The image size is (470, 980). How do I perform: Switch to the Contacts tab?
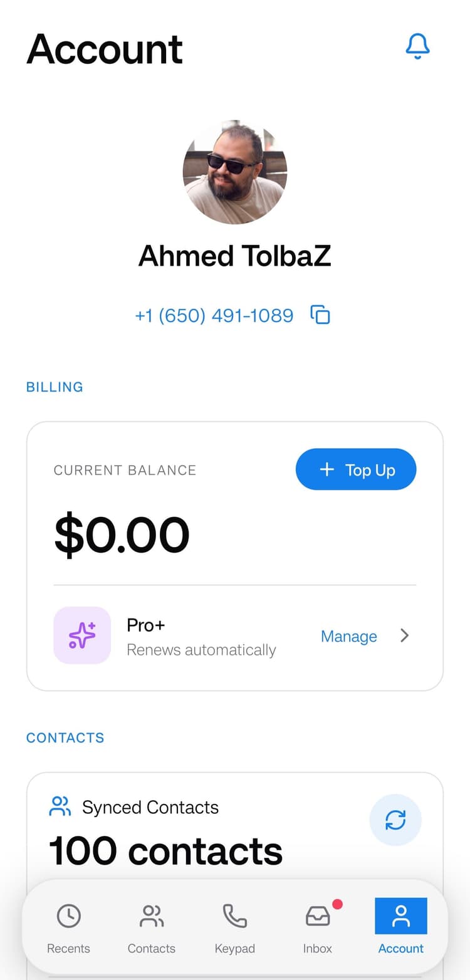(x=151, y=927)
